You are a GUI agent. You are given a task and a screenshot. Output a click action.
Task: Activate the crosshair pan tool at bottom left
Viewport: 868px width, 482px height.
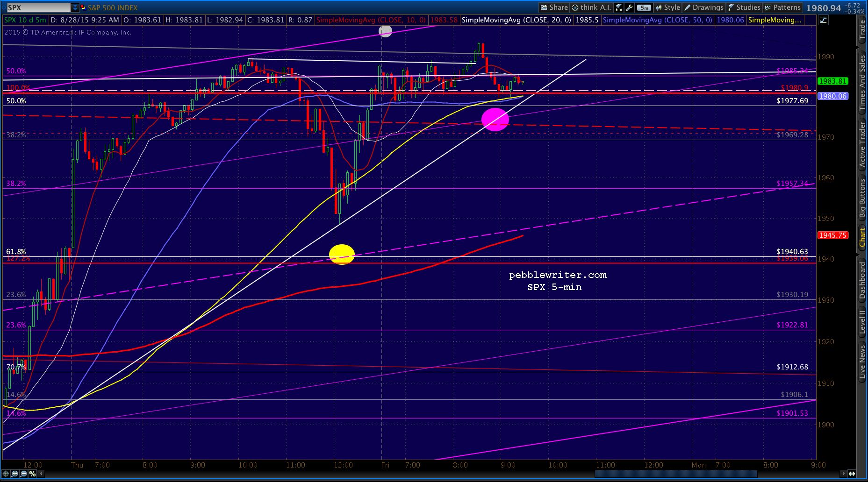[x=6, y=474]
